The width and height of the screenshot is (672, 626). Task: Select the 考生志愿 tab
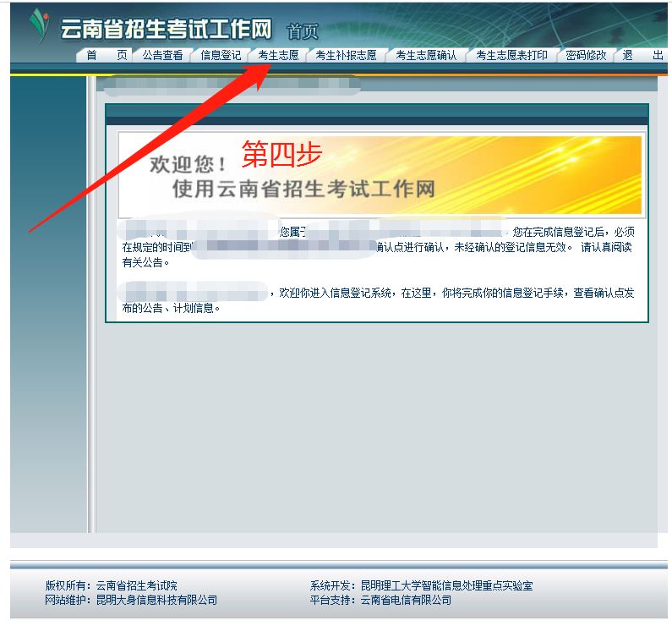[278, 56]
